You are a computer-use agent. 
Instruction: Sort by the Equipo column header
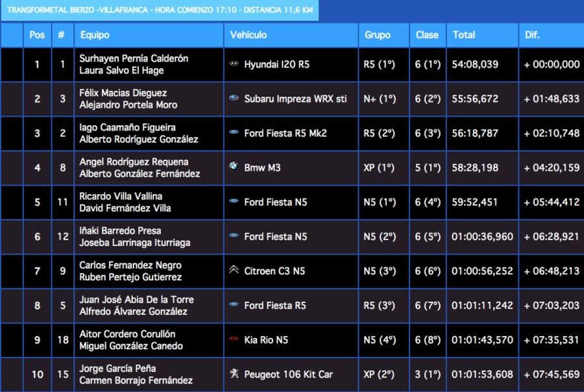94,35
